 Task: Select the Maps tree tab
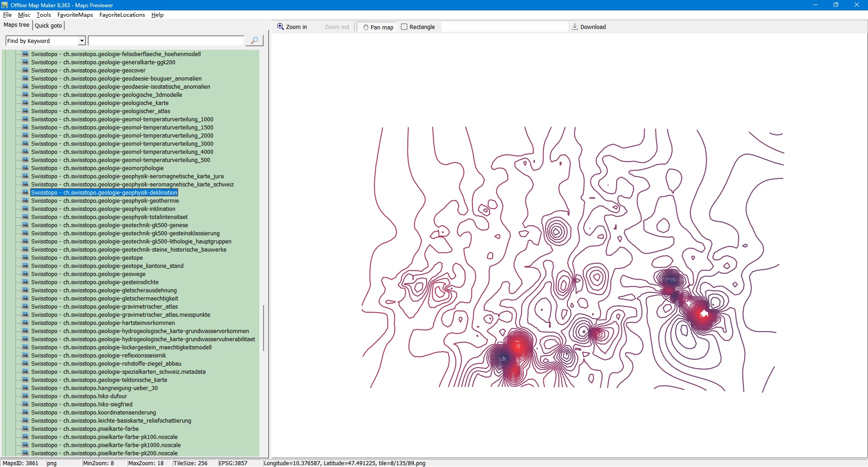17,25
